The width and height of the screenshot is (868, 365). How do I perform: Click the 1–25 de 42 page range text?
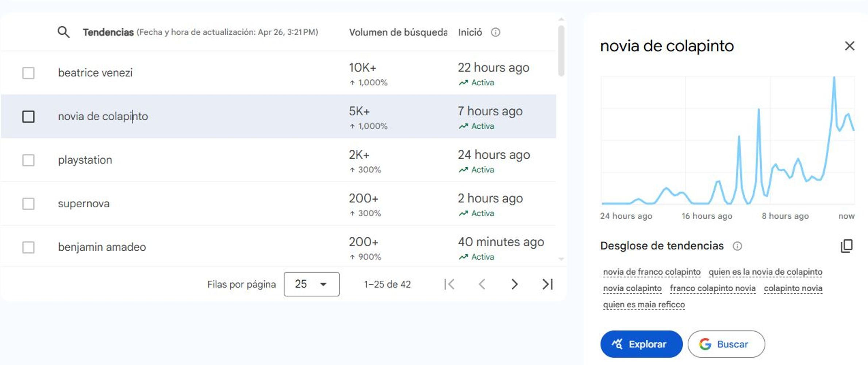tap(387, 284)
